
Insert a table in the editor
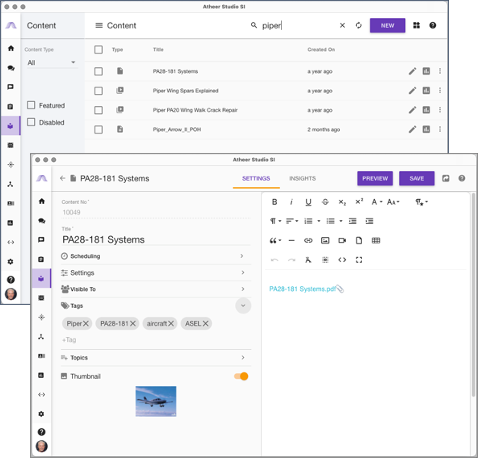coord(376,240)
